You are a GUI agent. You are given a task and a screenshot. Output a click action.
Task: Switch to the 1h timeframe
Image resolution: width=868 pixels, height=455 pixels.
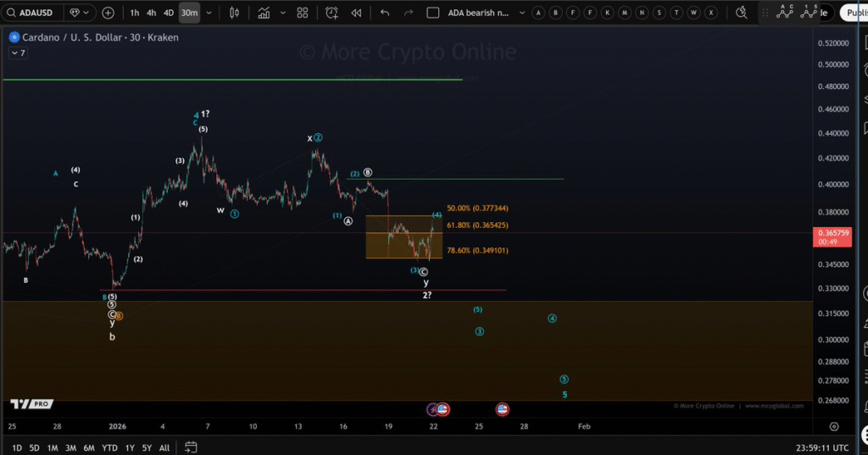tap(134, 13)
